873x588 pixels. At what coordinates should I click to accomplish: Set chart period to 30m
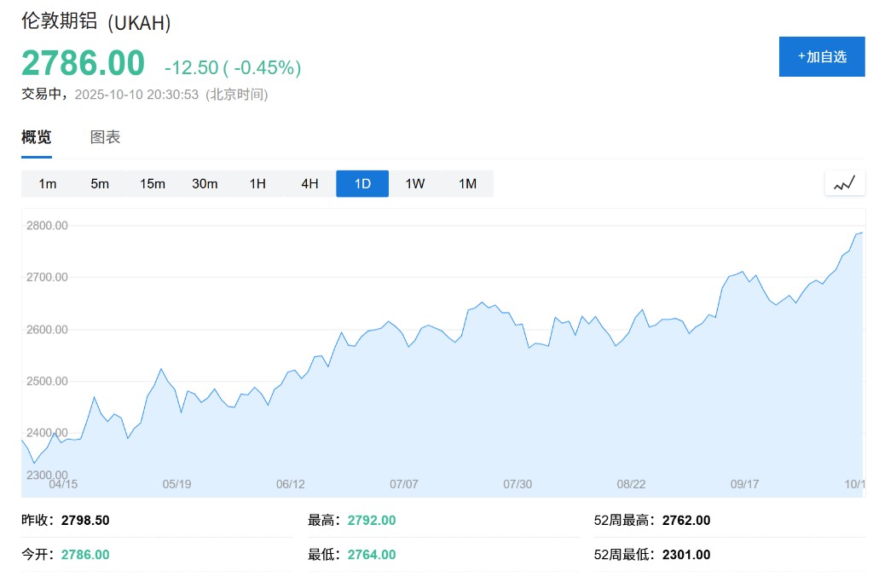point(205,184)
